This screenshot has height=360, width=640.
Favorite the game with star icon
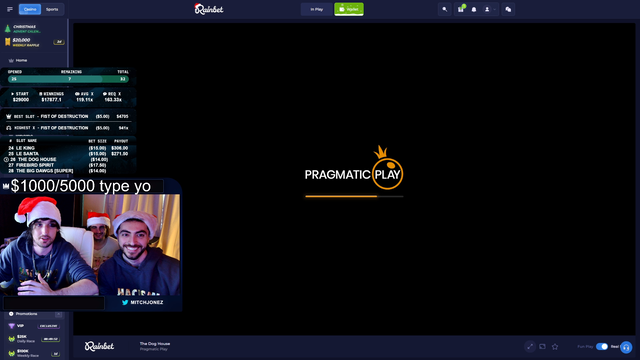click(x=555, y=347)
